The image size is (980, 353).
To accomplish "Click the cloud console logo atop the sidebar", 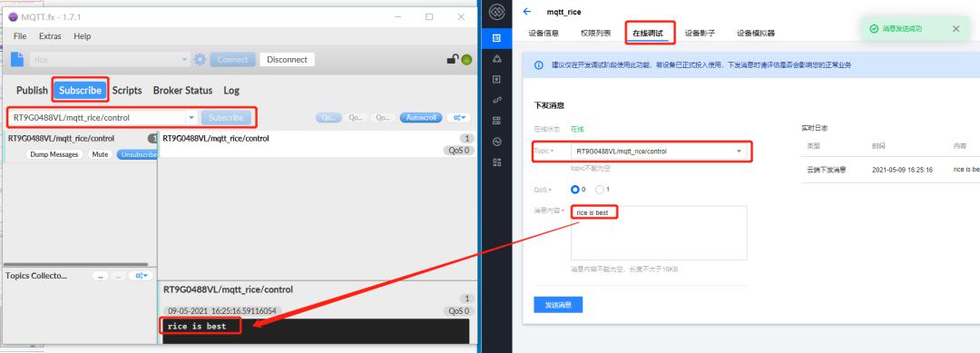I will pyautogui.click(x=497, y=12).
